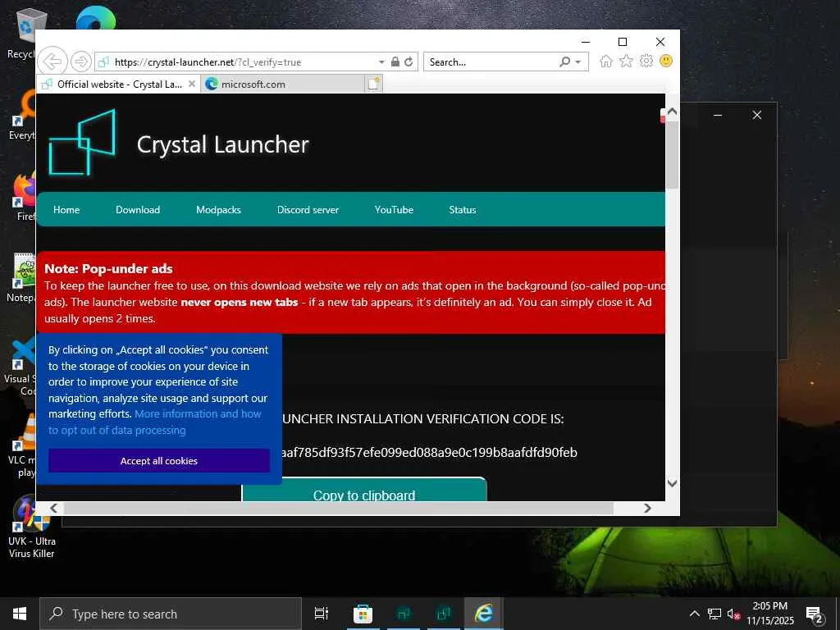Click the Crystal Launcher page title text

222,144
